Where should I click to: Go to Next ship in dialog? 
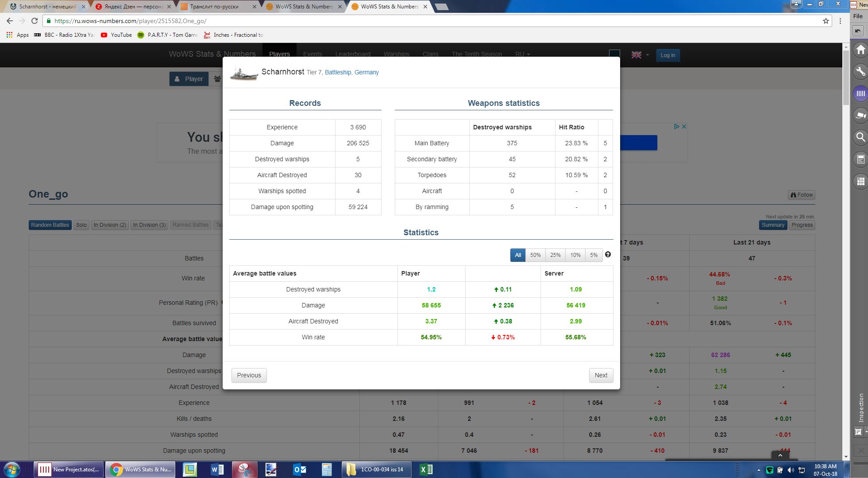point(601,375)
